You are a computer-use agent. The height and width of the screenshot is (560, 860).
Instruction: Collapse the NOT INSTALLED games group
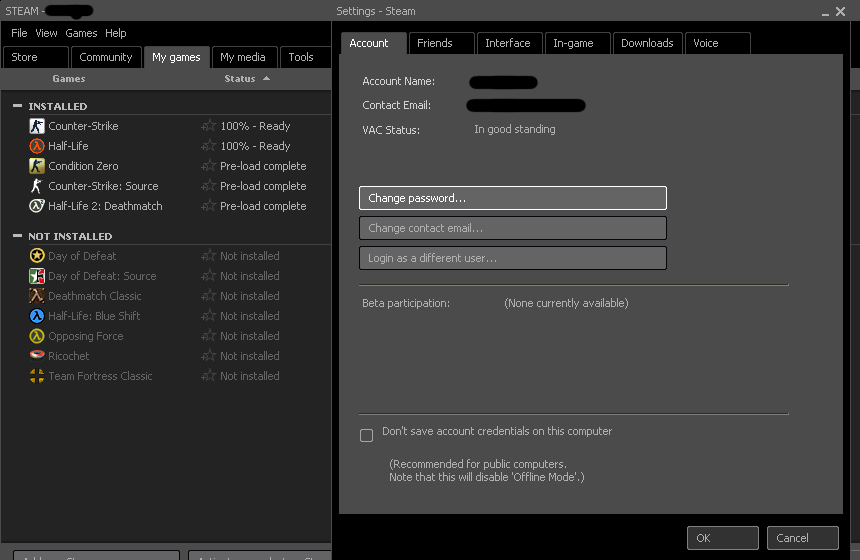tap(18, 235)
